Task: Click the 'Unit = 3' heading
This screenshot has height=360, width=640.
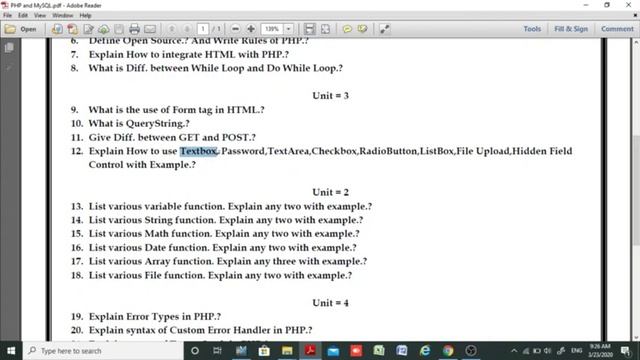Action: (330, 96)
